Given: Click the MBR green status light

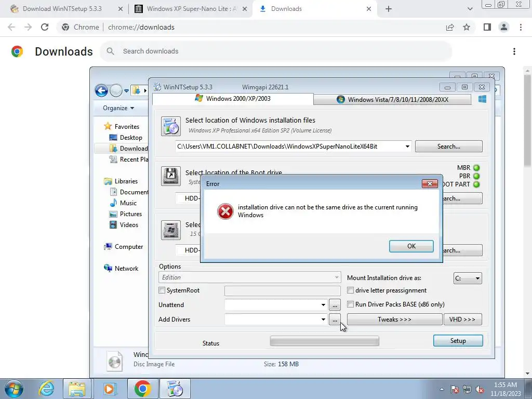Looking at the screenshot, I should (476, 168).
